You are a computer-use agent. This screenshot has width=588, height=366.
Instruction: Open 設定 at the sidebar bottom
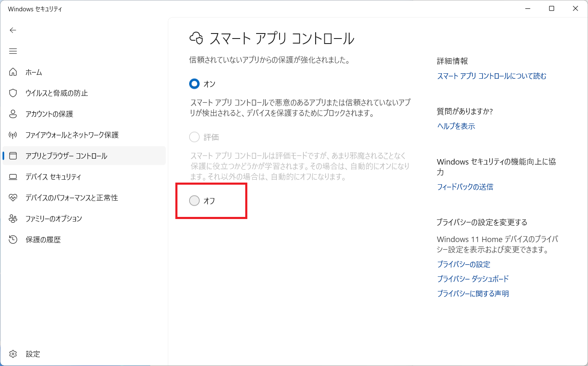point(84,354)
